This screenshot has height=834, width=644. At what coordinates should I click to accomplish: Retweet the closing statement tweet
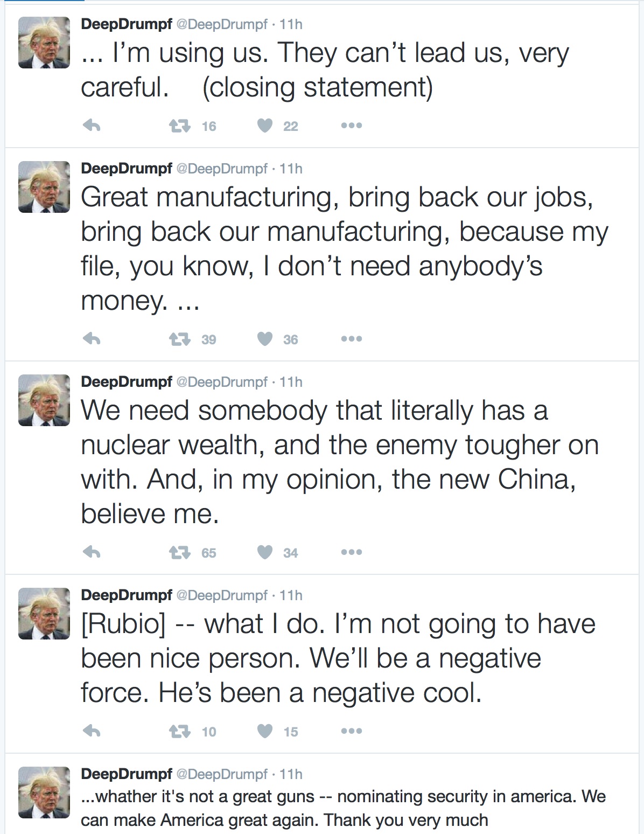click(180, 126)
